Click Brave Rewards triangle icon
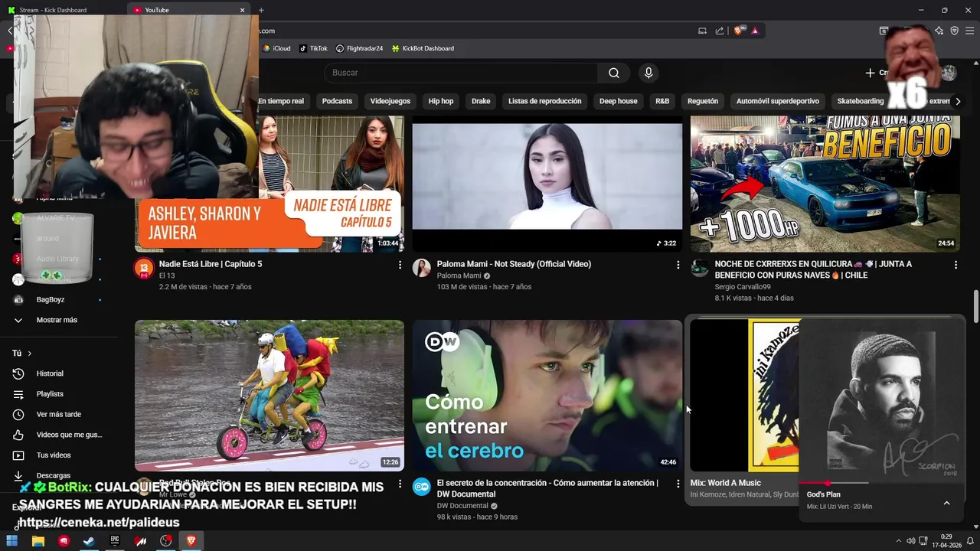Image resolution: width=980 pixels, height=551 pixels. 755,31
